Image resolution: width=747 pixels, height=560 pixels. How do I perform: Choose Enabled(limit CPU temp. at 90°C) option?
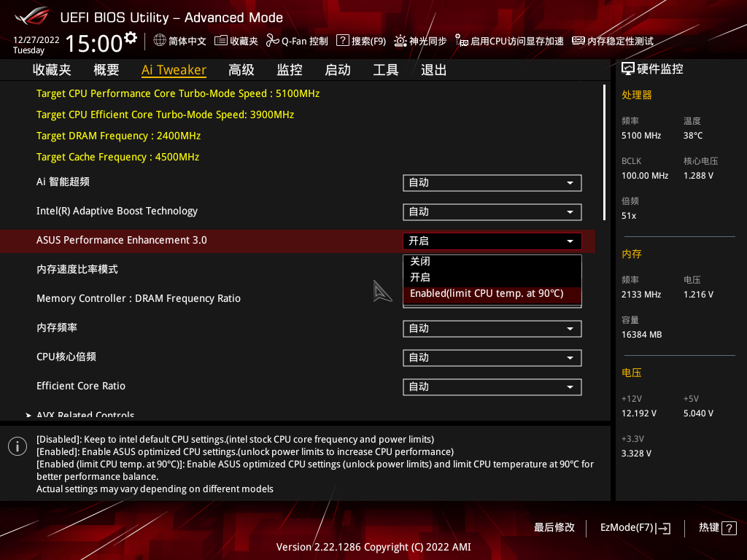tap(492, 293)
